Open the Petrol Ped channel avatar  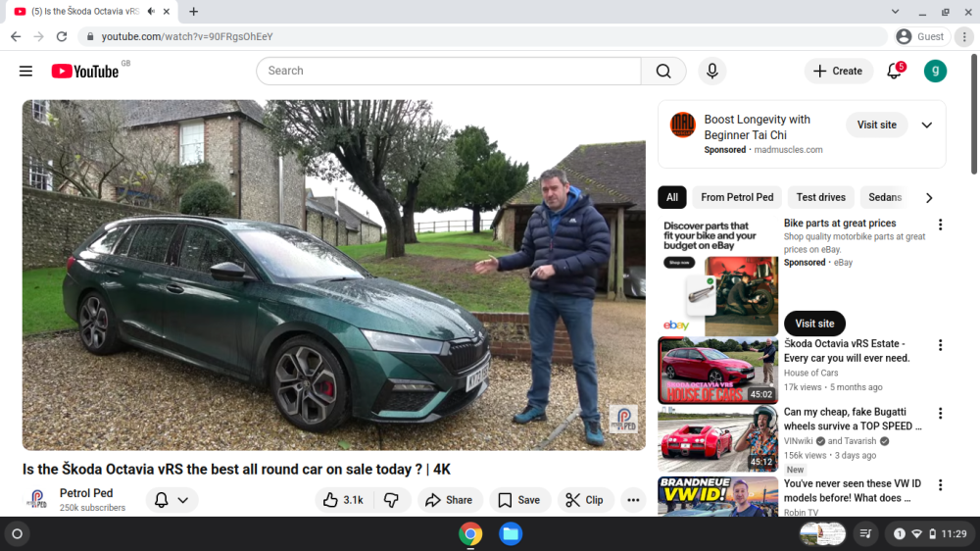pos(37,500)
